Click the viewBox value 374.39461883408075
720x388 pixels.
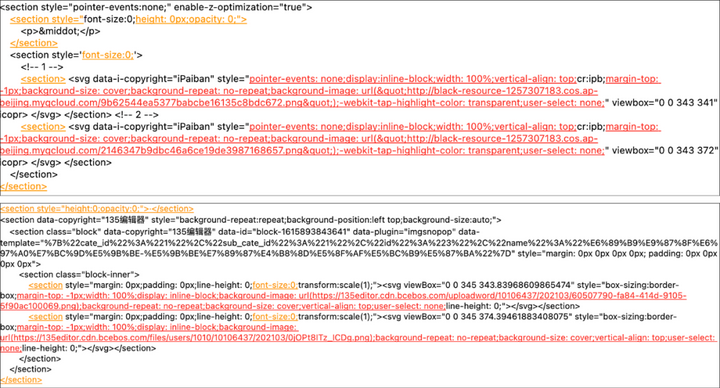526,317
